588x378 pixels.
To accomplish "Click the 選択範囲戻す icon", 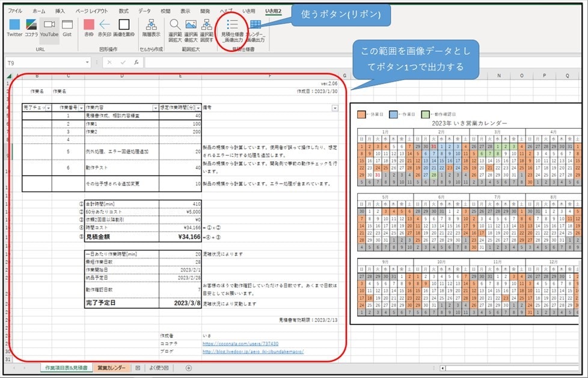I will tap(206, 31).
